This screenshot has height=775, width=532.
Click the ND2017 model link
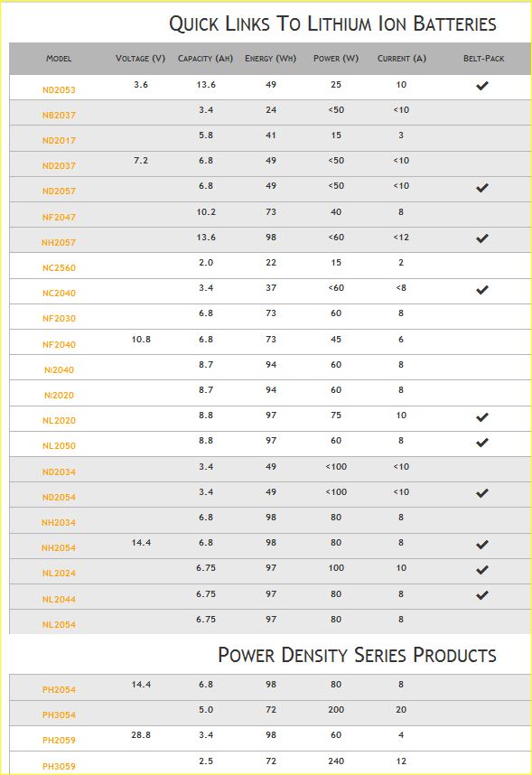(x=59, y=140)
